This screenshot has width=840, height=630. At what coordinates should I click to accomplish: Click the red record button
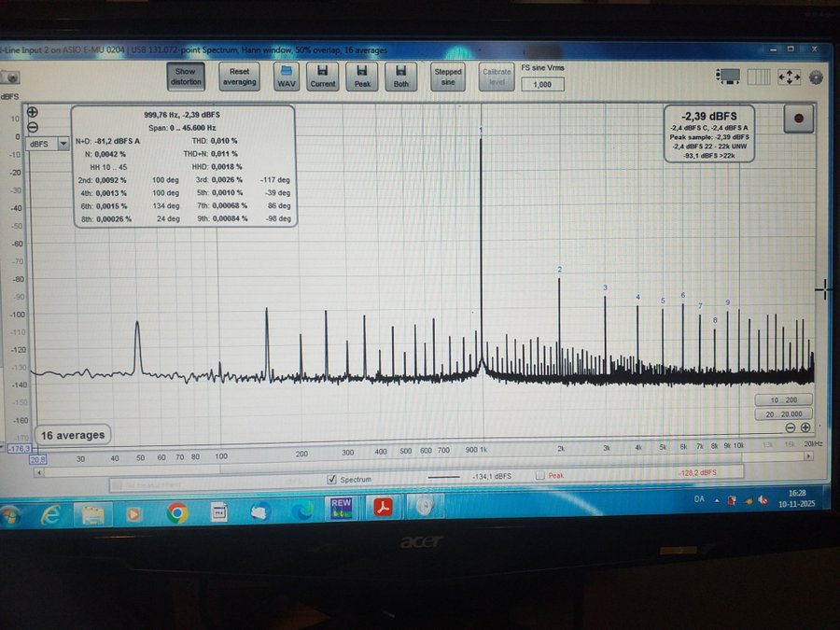pyautogui.click(x=799, y=119)
